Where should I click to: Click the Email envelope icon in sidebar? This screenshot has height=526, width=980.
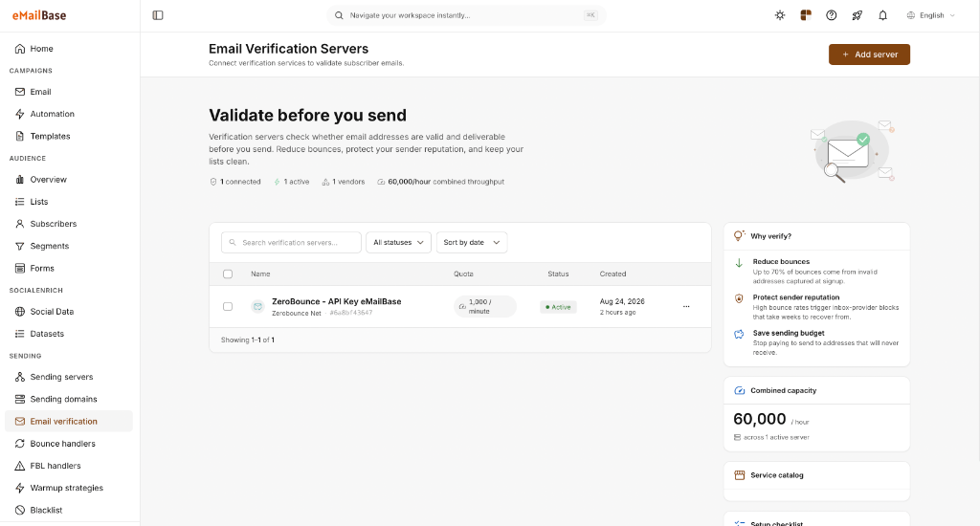(x=20, y=91)
